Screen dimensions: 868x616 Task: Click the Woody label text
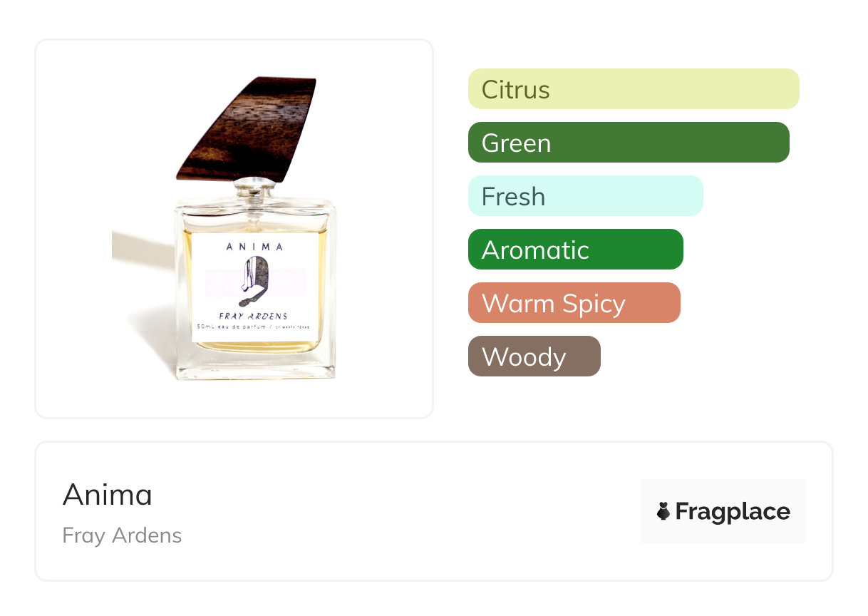click(x=524, y=357)
